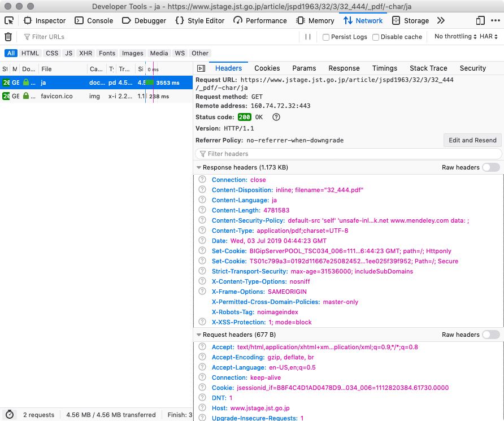Collapse the Response headers section
504x421 pixels.
click(199, 168)
